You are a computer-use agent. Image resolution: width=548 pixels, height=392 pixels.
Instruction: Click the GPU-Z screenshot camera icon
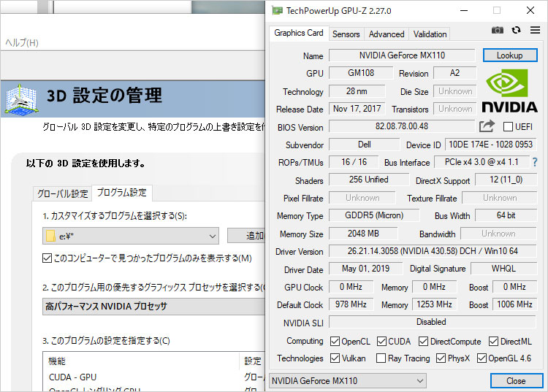coord(498,31)
